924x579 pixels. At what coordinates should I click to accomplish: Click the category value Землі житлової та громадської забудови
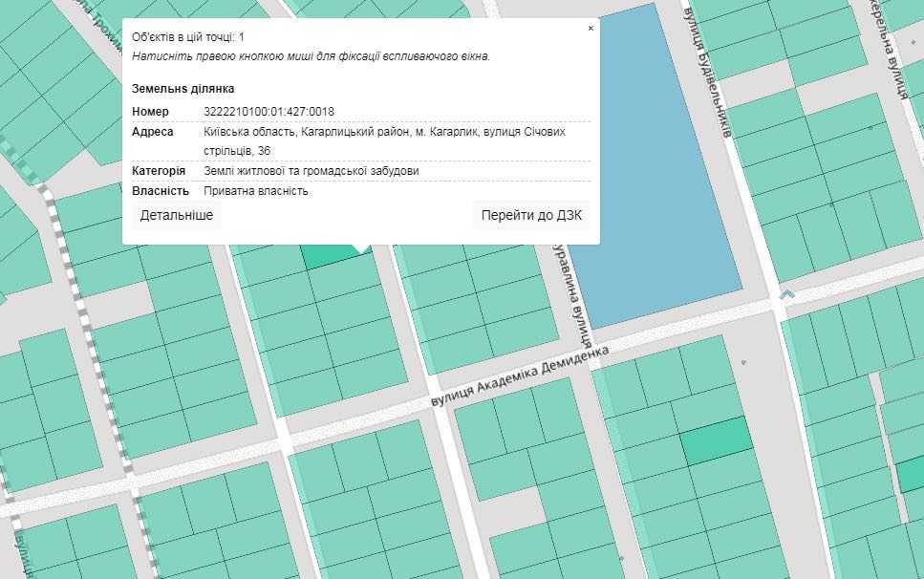[x=312, y=171]
